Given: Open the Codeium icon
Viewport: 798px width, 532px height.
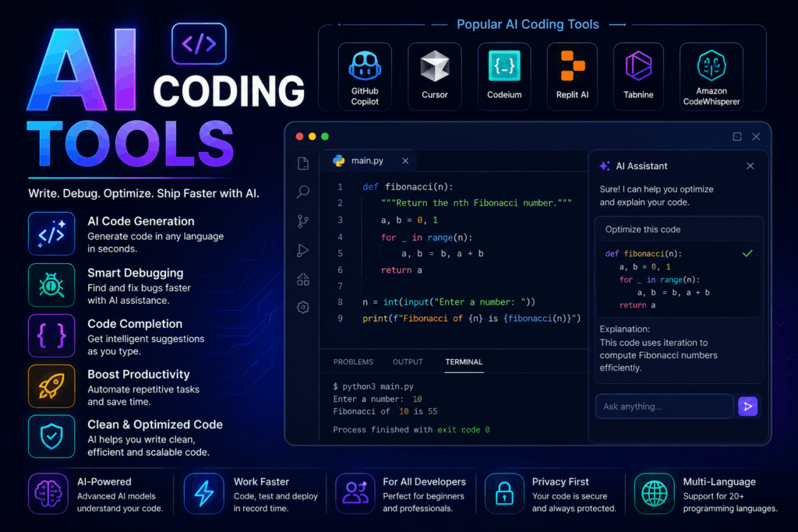Looking at the screenshot, I should coord(504,65).
